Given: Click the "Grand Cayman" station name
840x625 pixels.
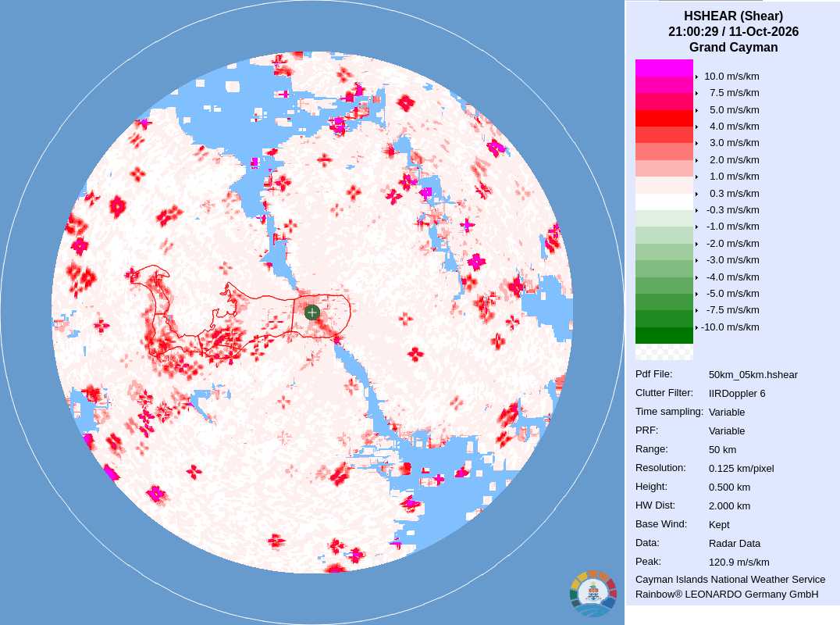Looking at the screenshot, I should pos(733,47).
